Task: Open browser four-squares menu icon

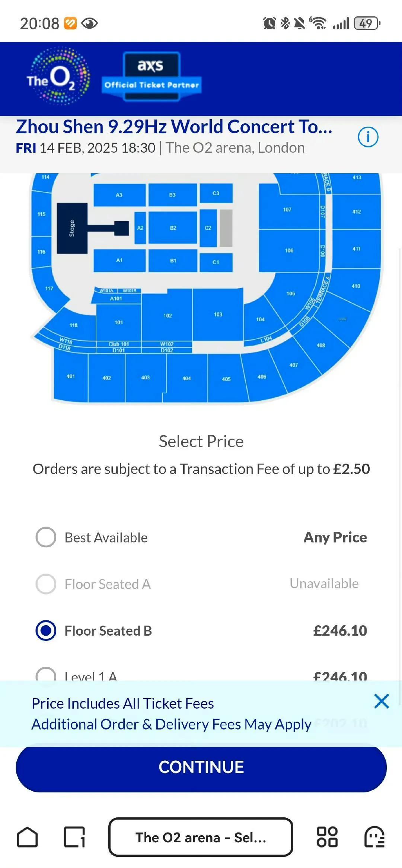Action: coord(327,837)
